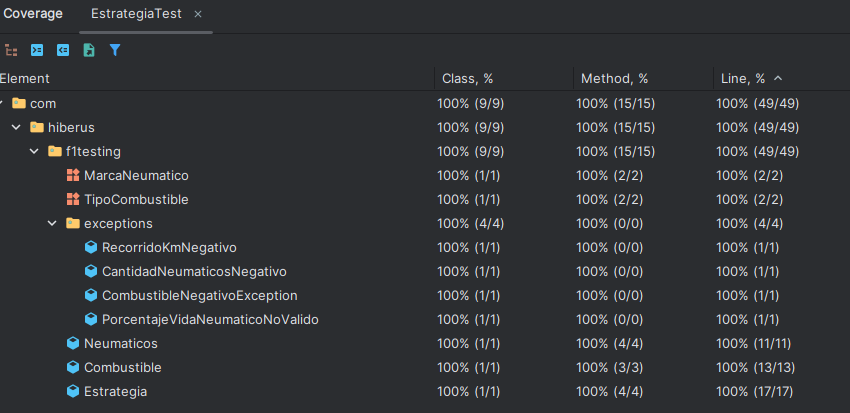Click the collapse all toolbar icon
This screenshot has height=413, width=850.
pyautogui.click(x=63, y=50)
